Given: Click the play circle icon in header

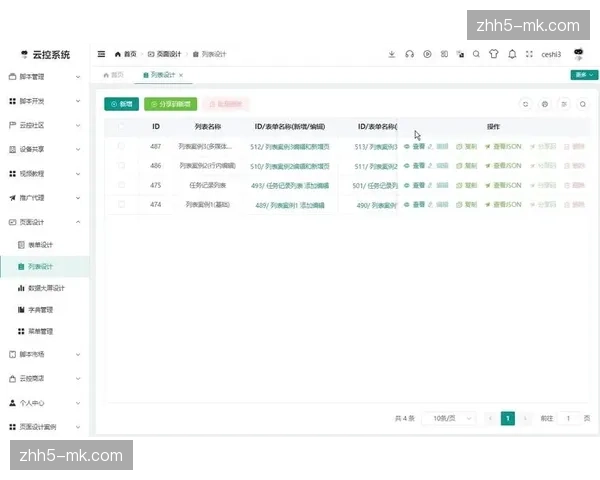Looking at the screenshot, I should pyautogui.click(x=427, y=54).
